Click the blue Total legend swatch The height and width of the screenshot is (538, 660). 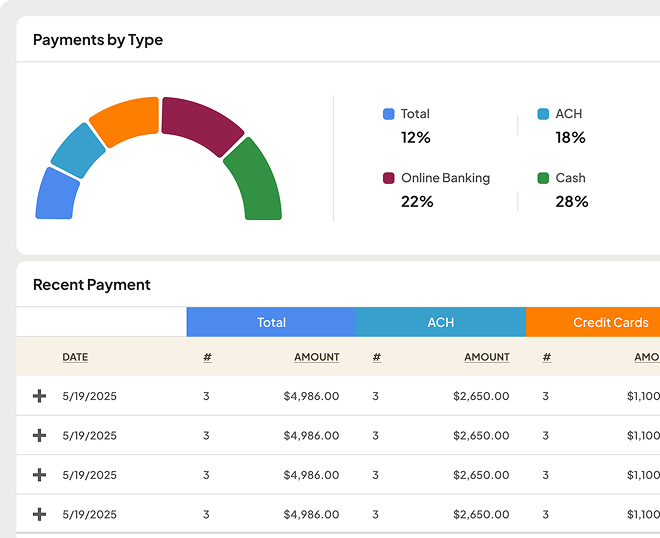[x=389, y=114]
